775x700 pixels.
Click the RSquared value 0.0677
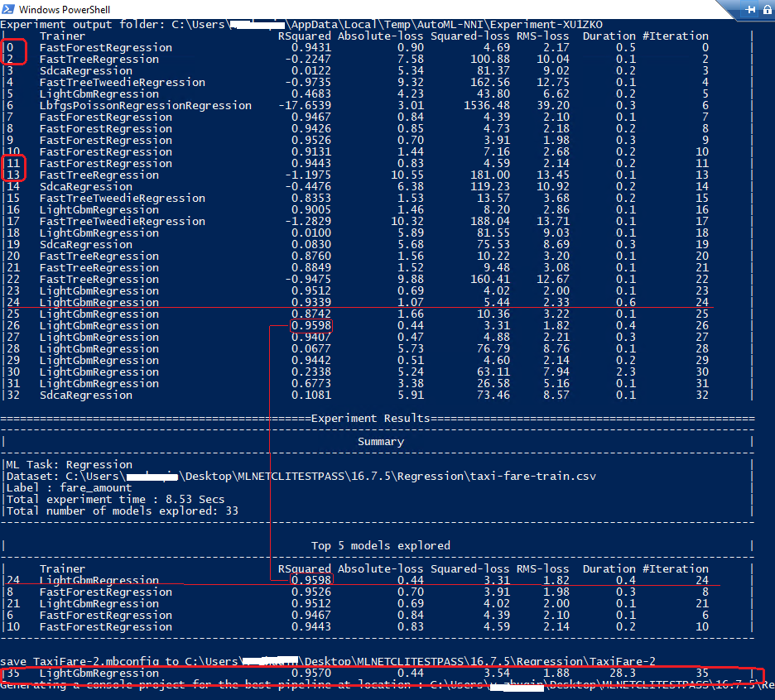[x=310, y=349]
